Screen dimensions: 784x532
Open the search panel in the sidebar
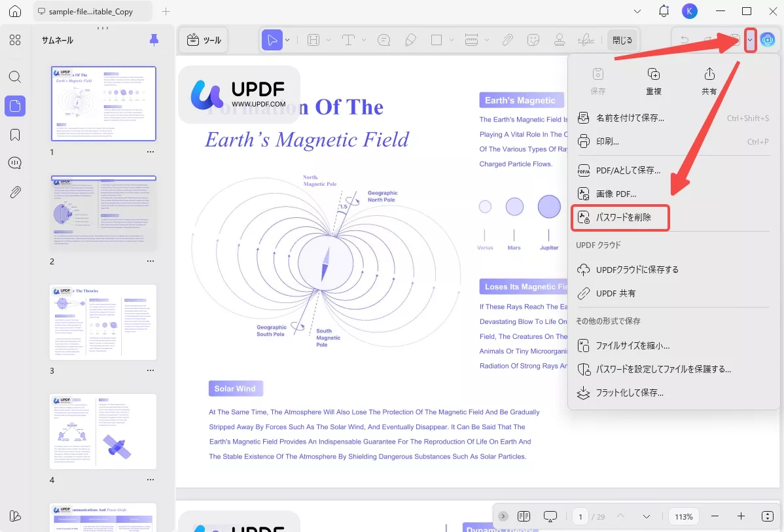(x=14, y=77)
